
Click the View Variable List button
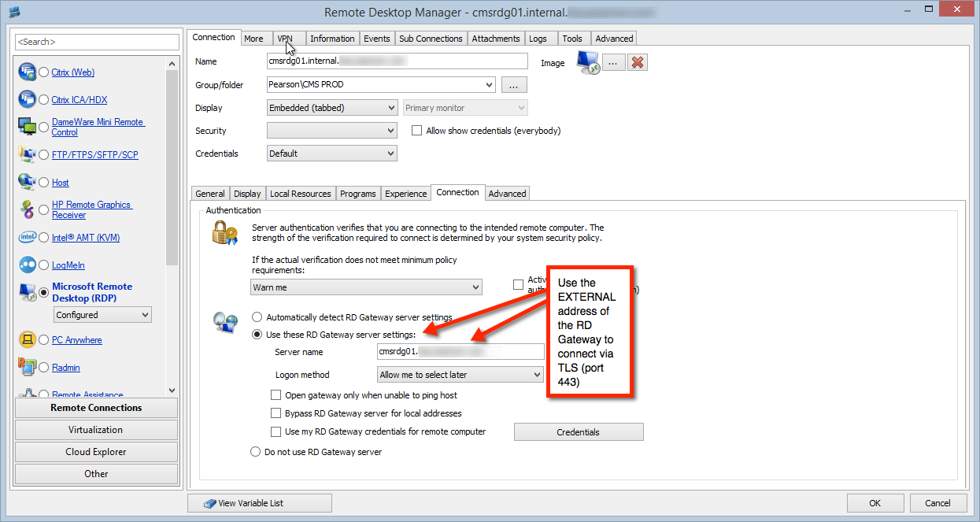(x=260, y=503)
